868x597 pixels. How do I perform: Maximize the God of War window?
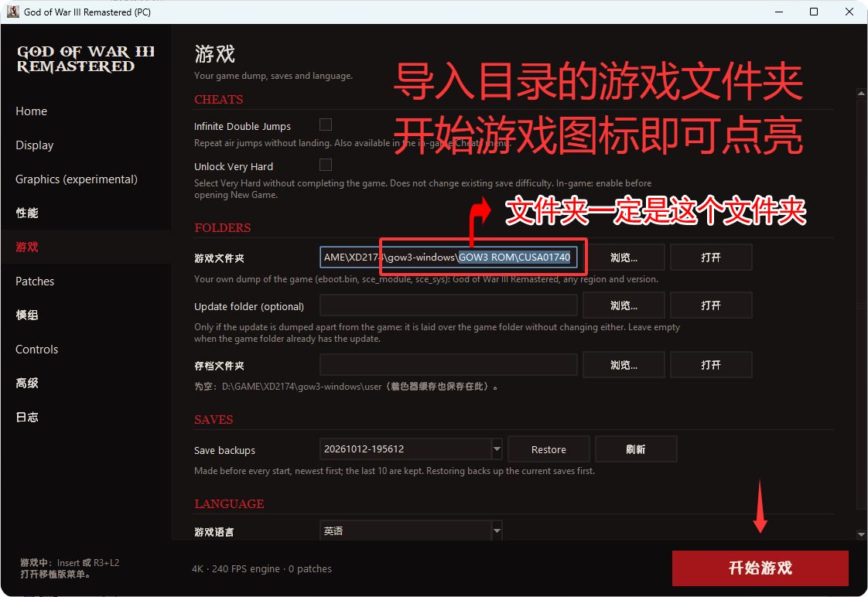(814, 12)
